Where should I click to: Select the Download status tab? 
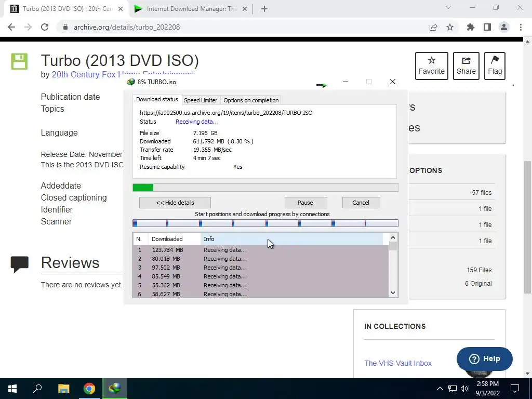[157, 99]
